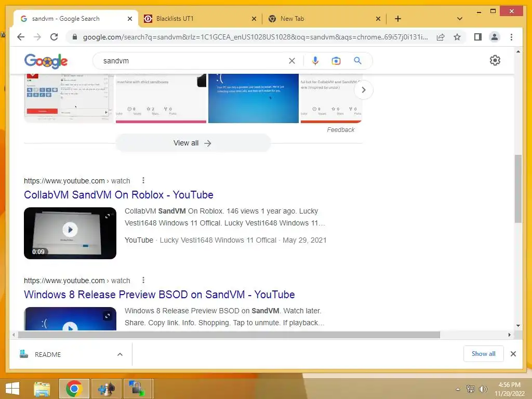Start a voice search with the microphone
This screenshot has width=532, height=399.
315,61
